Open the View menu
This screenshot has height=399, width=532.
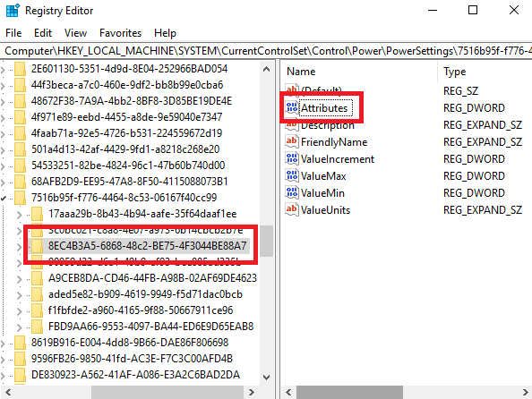(75, 33)
